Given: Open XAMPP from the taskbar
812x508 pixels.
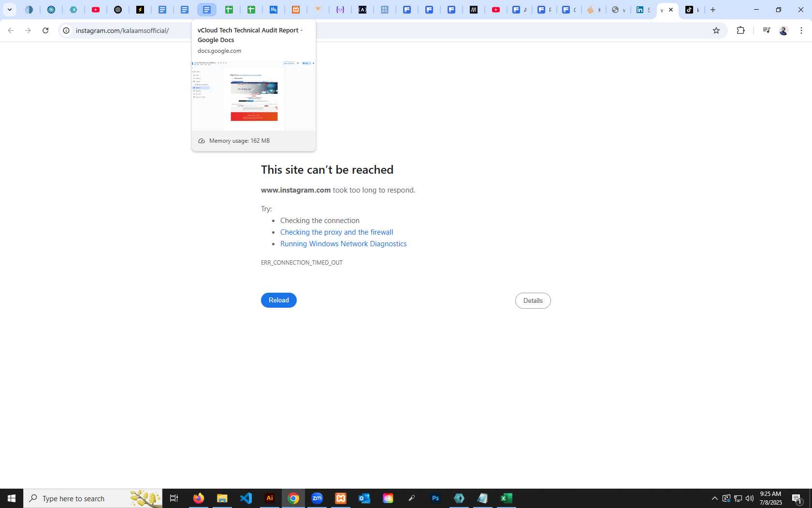Looking at the screenshot, I should pyautogui.click(x=341, y=498).
